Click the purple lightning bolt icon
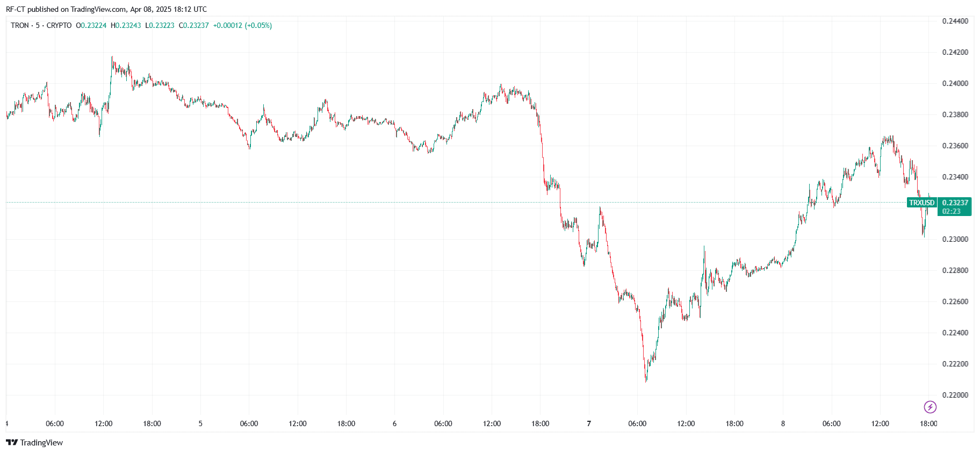 point(930,407)
